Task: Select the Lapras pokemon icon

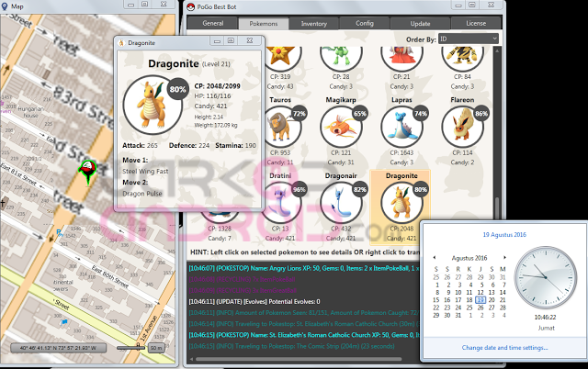Action: [x=401, y=127]
